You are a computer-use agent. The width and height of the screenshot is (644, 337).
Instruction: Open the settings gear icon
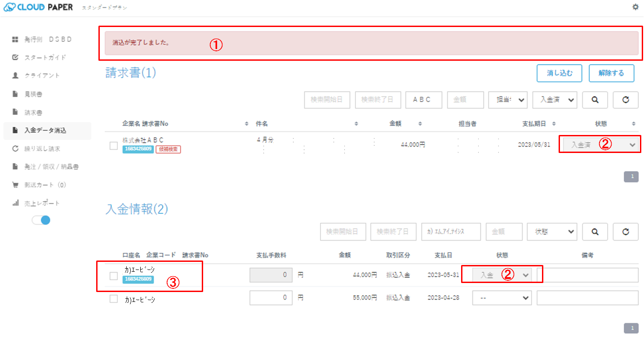[x=635, y=7]
